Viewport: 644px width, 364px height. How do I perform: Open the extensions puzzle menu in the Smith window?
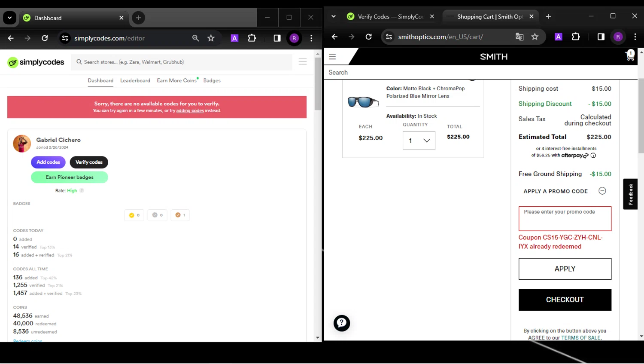pos(576,37)
